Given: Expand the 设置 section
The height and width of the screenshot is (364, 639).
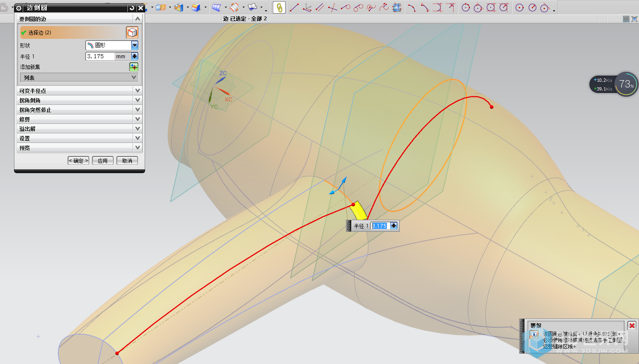Looking at the screenshot, I should (80, 138).
